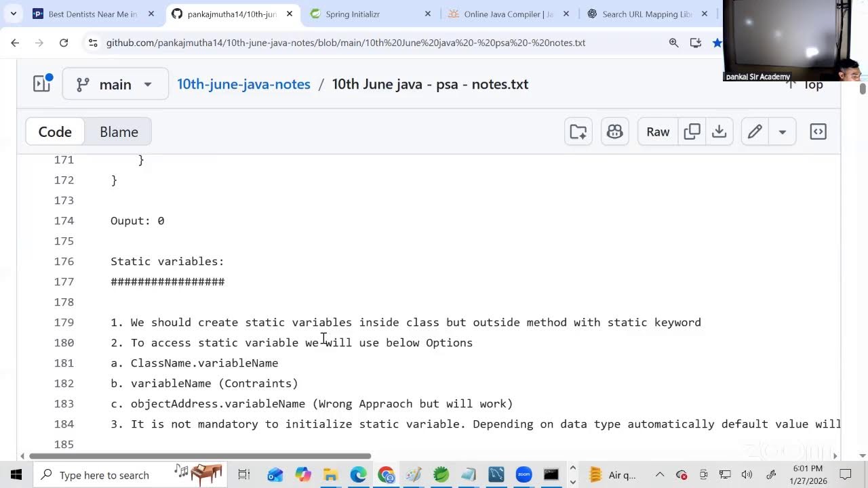This screenshot has height=488, width=868.
Task: Switch to the Blame view
Action: (119, 131)
